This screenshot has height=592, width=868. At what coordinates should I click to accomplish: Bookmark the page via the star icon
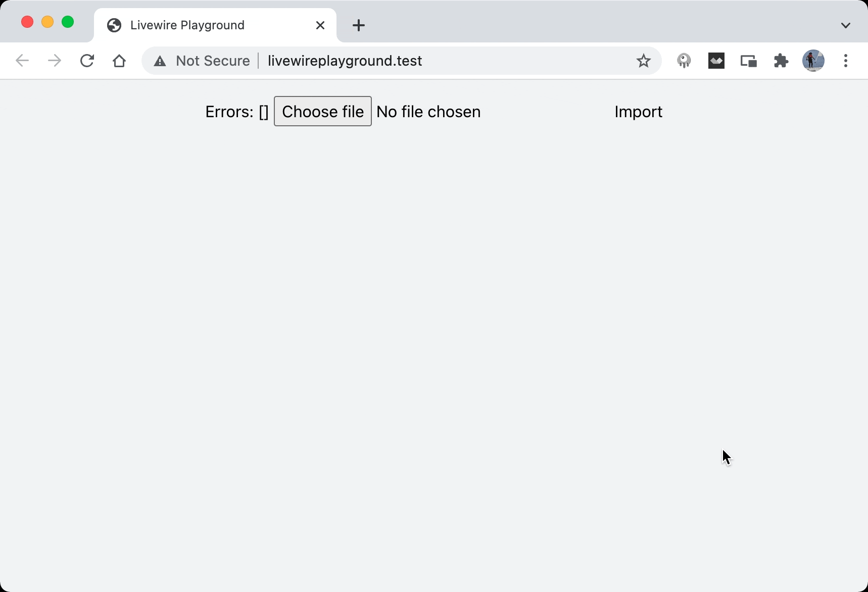pos(644,61)
